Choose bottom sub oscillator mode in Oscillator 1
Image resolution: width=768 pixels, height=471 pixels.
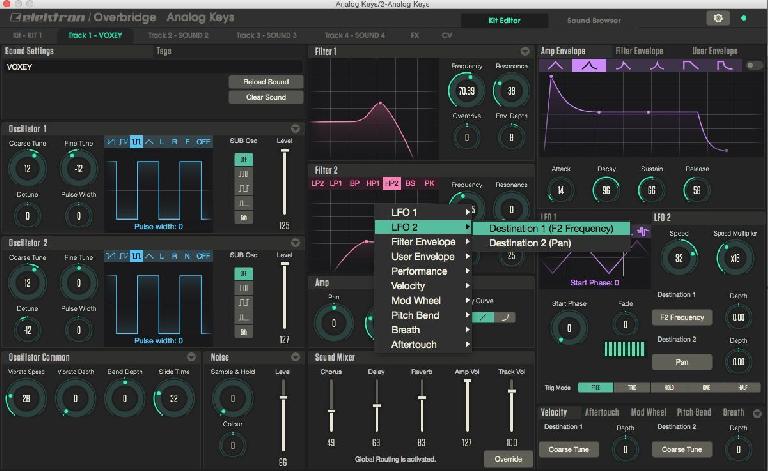(243, 217)
